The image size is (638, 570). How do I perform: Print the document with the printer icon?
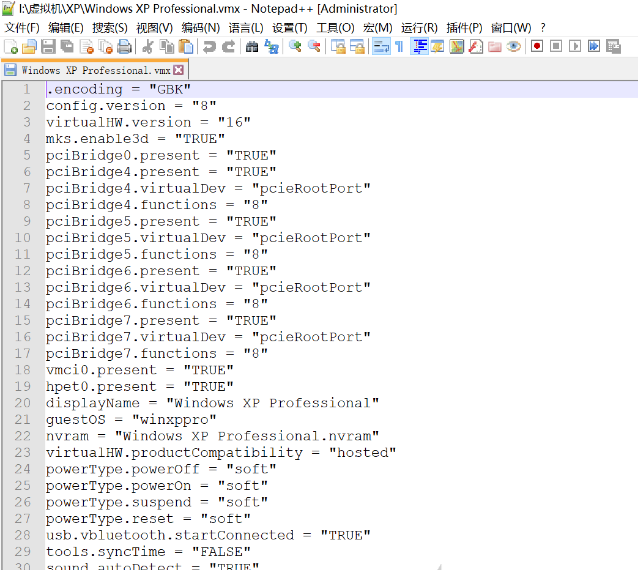coord(125,46)
